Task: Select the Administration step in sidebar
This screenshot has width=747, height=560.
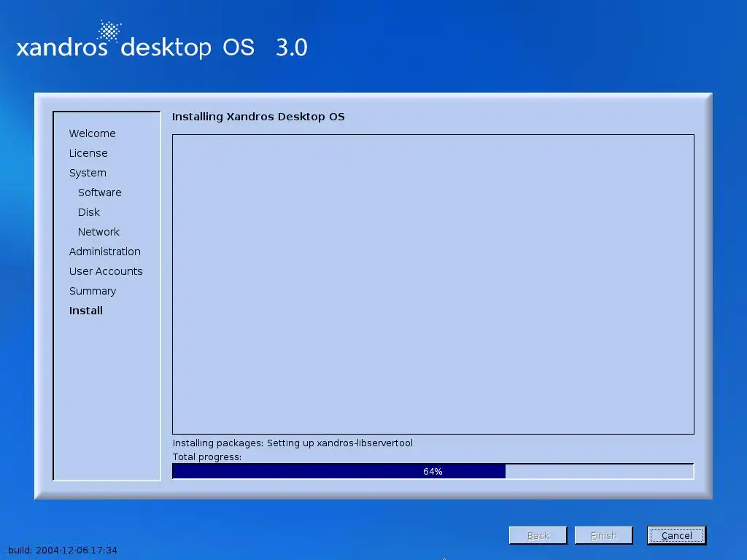Action: (x=105, y=252)
